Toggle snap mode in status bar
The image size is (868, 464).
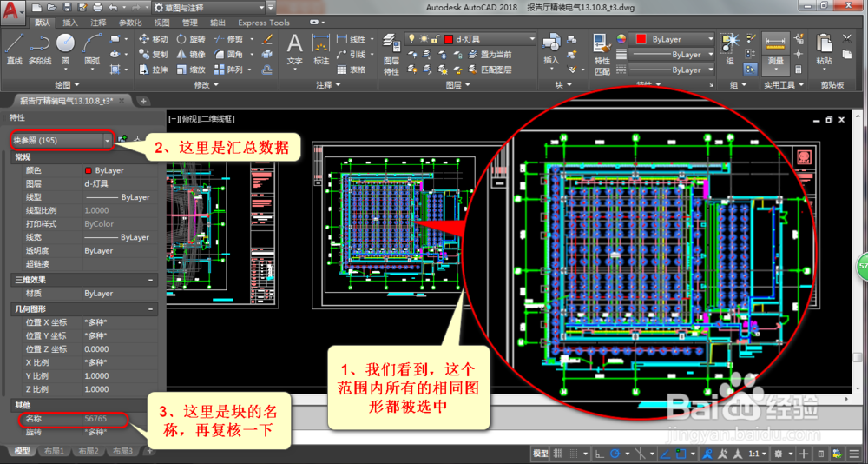click(574, 453)
